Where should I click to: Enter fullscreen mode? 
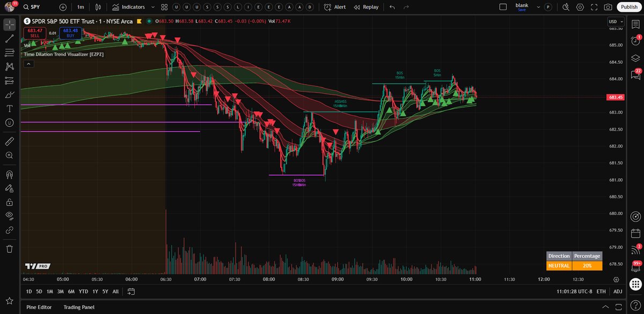point(594,7)
